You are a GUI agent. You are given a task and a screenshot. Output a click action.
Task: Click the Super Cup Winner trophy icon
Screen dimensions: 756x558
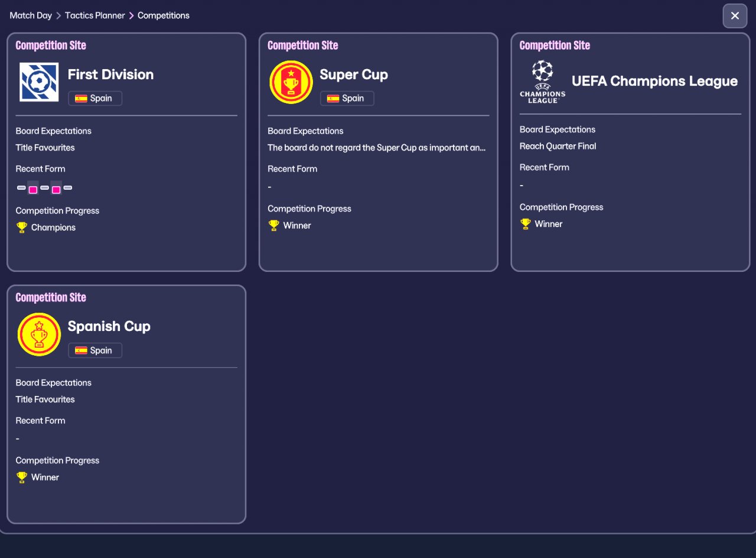point(273,225)
